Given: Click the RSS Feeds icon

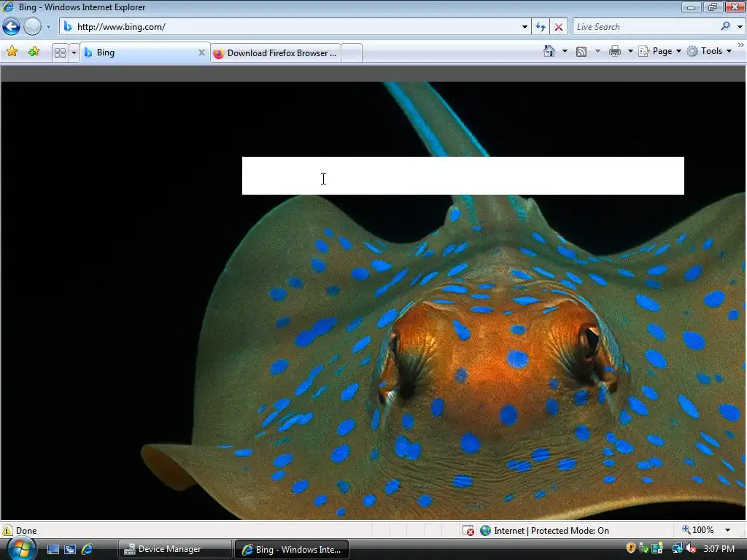Looking at the screenshot, I should click(x=581, y=52).
